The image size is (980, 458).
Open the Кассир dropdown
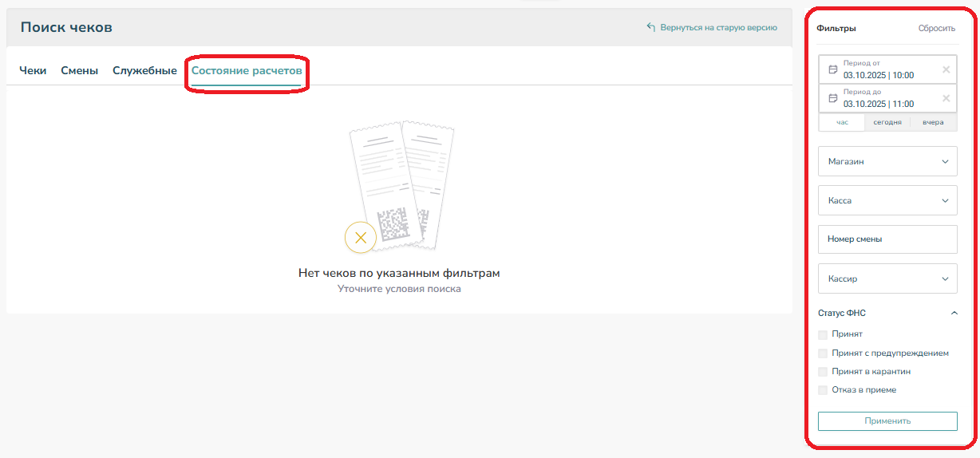(x=887, y=279)
